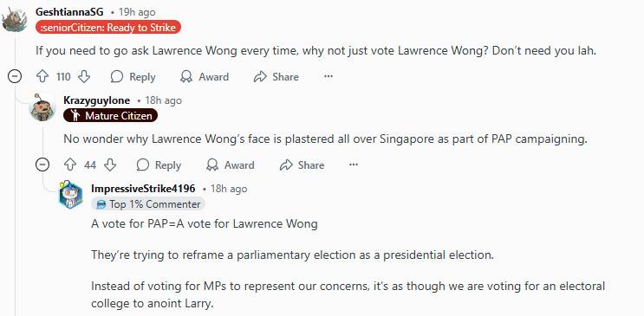Reply to GeshtiannaSG's comment
The width and height of the screenshot is (644, 316).
click(133, 77)
